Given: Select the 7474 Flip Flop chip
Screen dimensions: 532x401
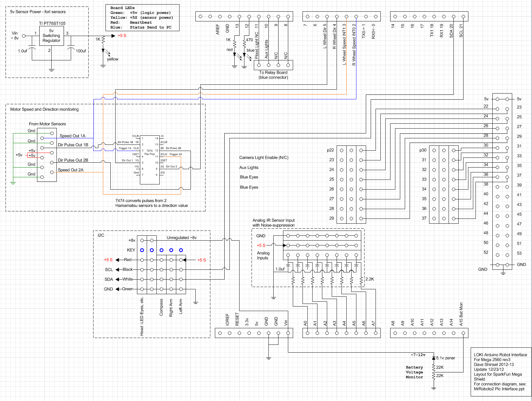Looking at the screenshot, I should pyautogui.click(x=150, y=160).
